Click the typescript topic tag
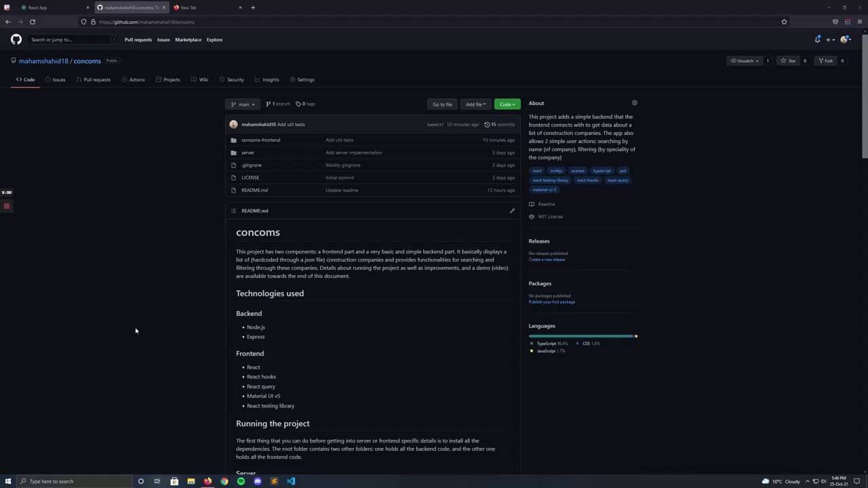 601,171
